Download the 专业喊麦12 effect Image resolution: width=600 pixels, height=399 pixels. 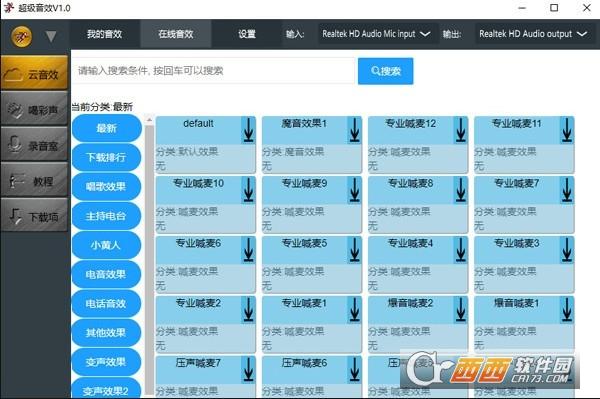[461, 130]
